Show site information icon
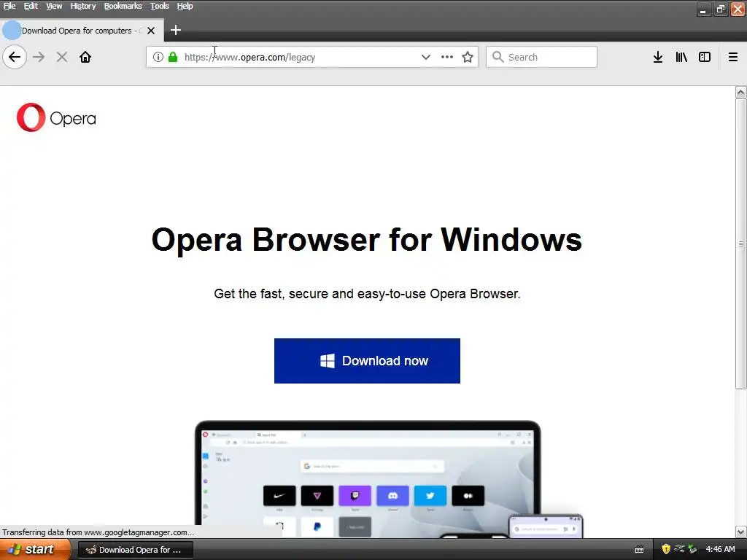This screenshot has height=560, width=747. point(158,57)
